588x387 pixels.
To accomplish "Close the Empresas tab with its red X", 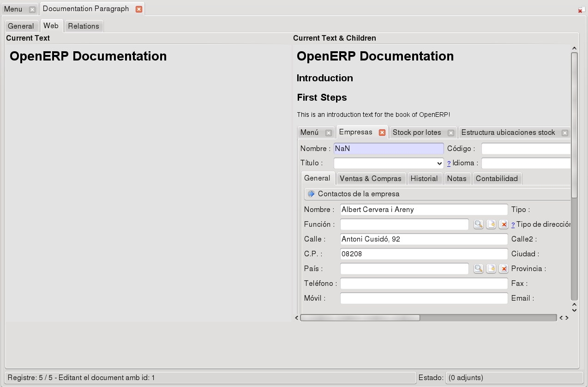I will point(382,133).
